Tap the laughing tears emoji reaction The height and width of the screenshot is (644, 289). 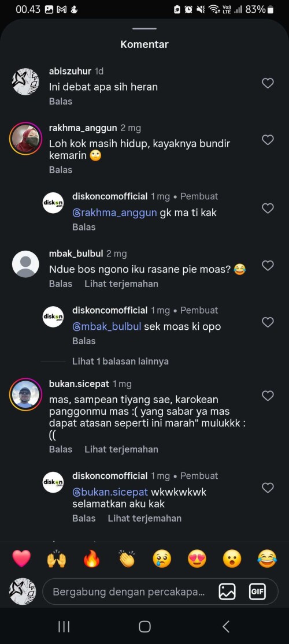(267, 559)
